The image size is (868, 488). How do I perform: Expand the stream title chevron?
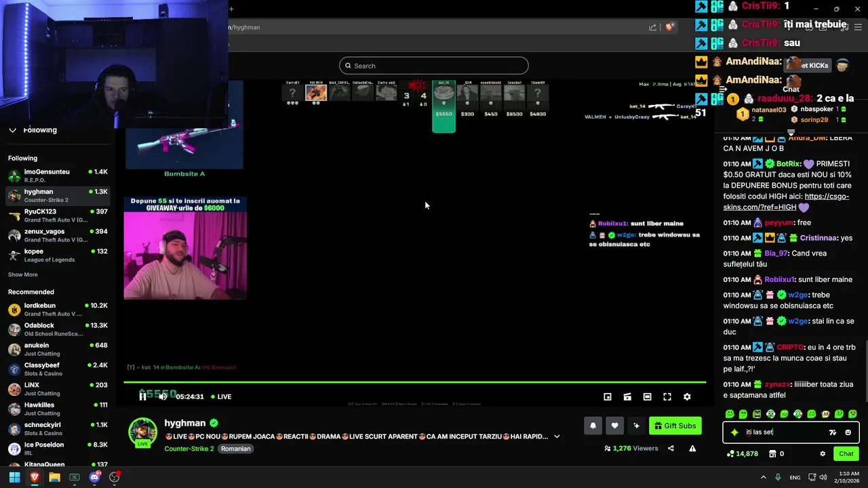click(557, 436)
